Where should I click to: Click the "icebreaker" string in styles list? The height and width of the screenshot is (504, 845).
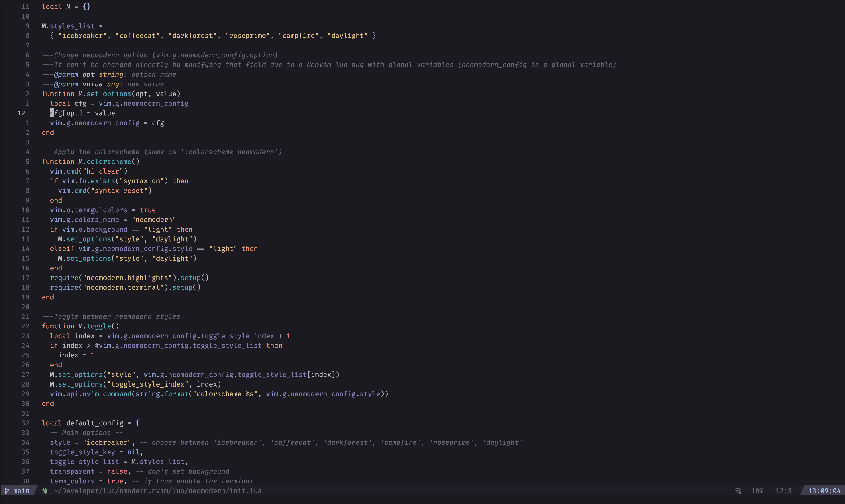point(83,36)
